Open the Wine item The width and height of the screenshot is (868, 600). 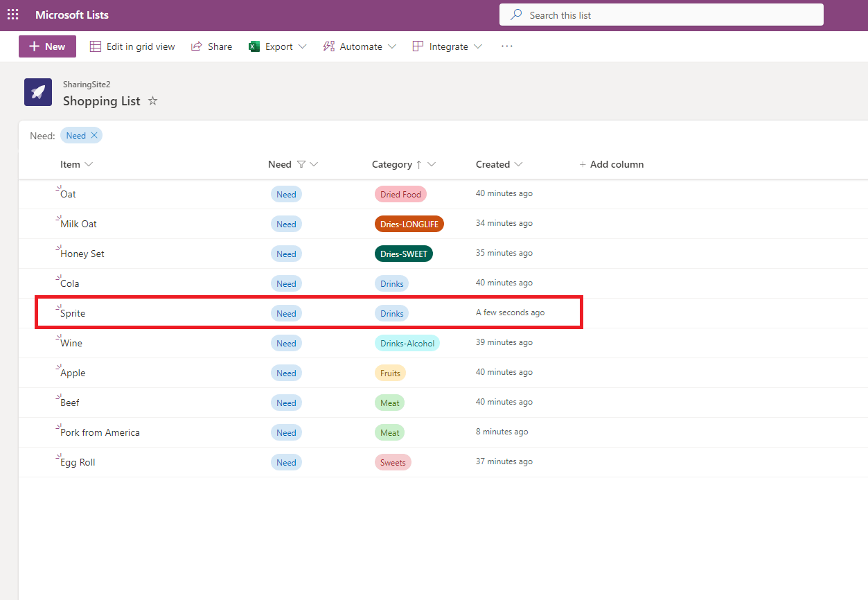click(71, 343)
